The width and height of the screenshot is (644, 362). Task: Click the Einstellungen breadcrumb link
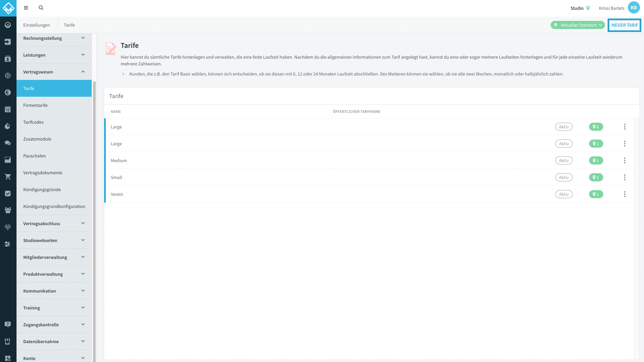coord(36,25)
